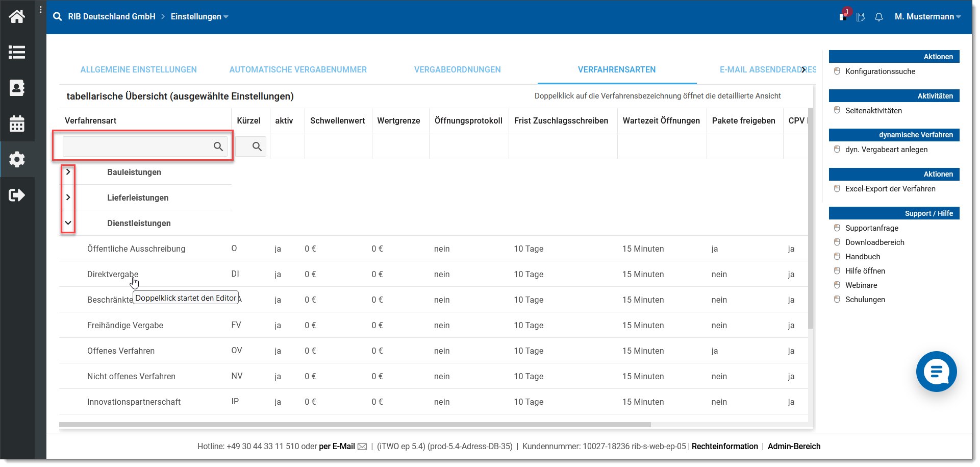Open the bell notifications icon

pyautogui.click(x=878, y=17)
